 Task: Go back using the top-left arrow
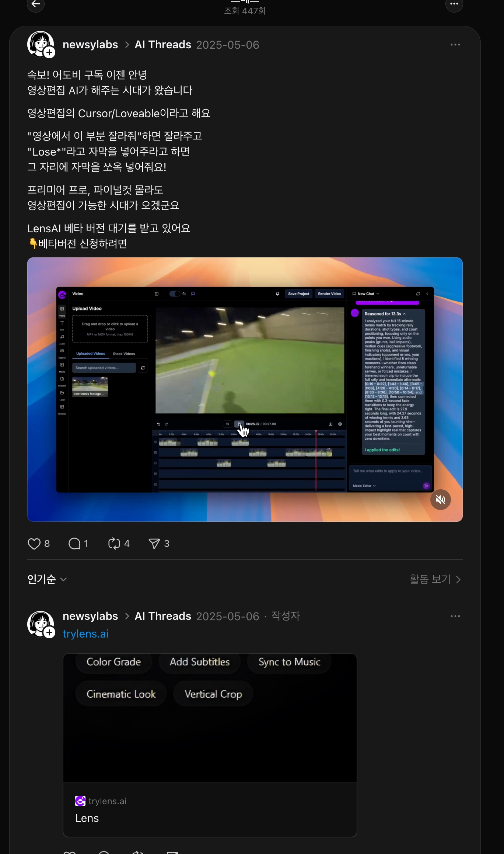click(x=36, y=4)
